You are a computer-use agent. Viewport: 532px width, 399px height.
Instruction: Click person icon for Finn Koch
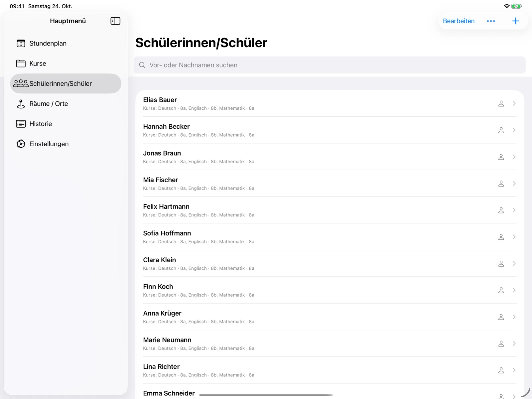501,290
